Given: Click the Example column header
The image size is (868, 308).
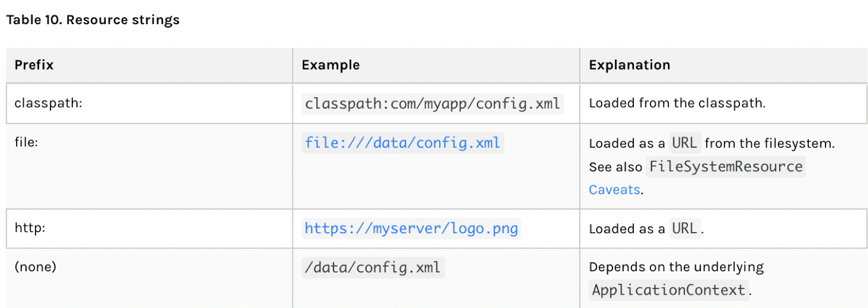Looking at the screenshot, I should click(331, 65).
